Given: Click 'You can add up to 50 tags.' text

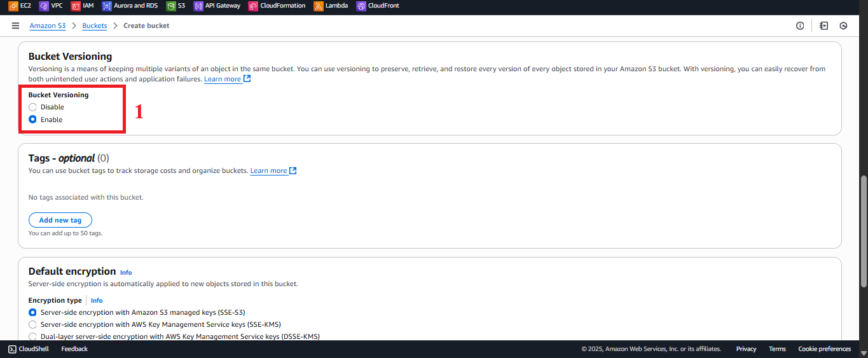Looking at the screenshot, I should 65,233.
